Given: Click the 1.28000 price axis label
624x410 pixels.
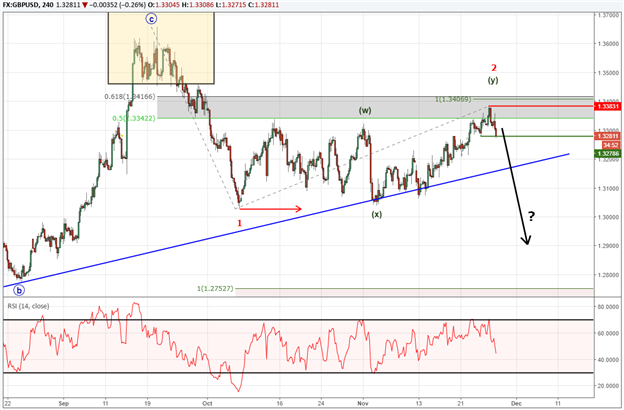Looking at the screenshot, I should coord(608,275).
